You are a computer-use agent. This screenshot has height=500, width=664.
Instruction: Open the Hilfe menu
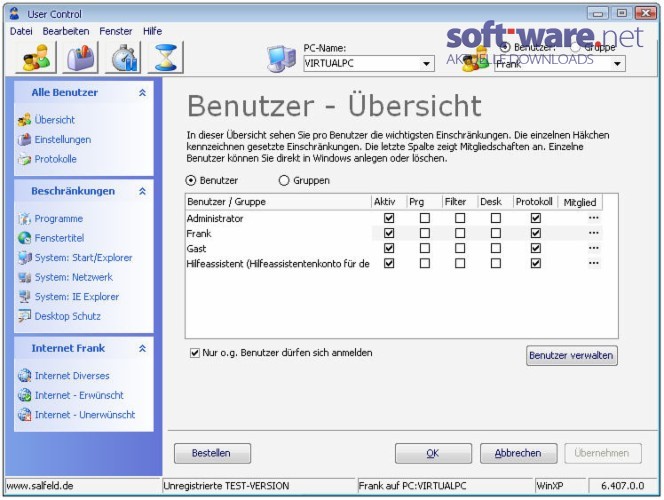click(152, 31)
